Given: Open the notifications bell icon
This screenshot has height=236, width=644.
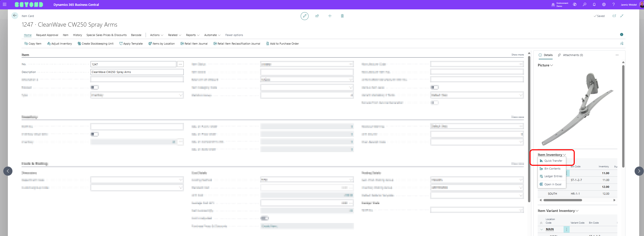Looking at the screenshot, I should coord(594,5).
